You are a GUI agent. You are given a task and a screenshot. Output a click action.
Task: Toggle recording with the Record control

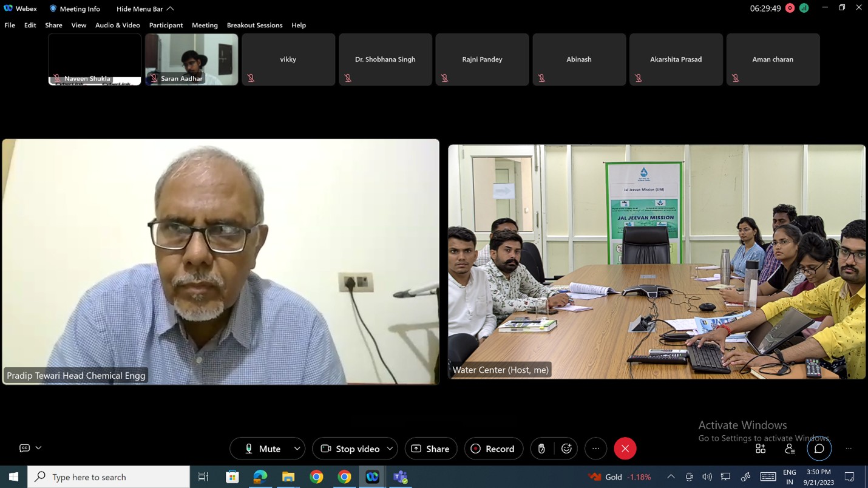493,449
